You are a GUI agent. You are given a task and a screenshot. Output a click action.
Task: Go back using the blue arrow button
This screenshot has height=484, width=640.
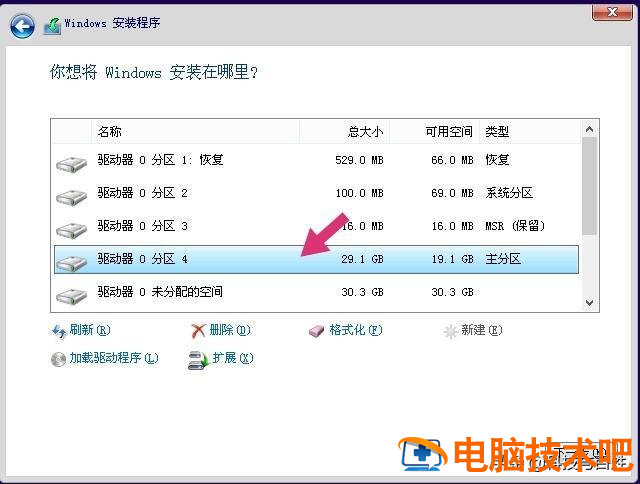[22, 27]
